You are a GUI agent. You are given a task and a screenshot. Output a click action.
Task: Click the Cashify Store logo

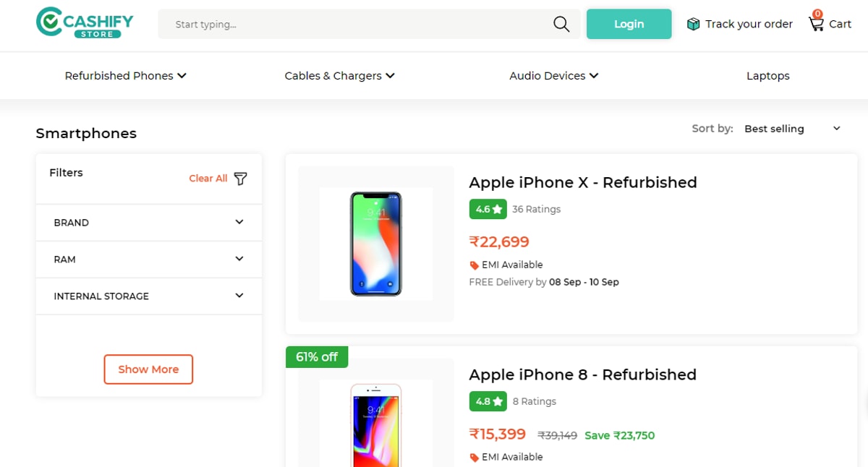[83, 23]
